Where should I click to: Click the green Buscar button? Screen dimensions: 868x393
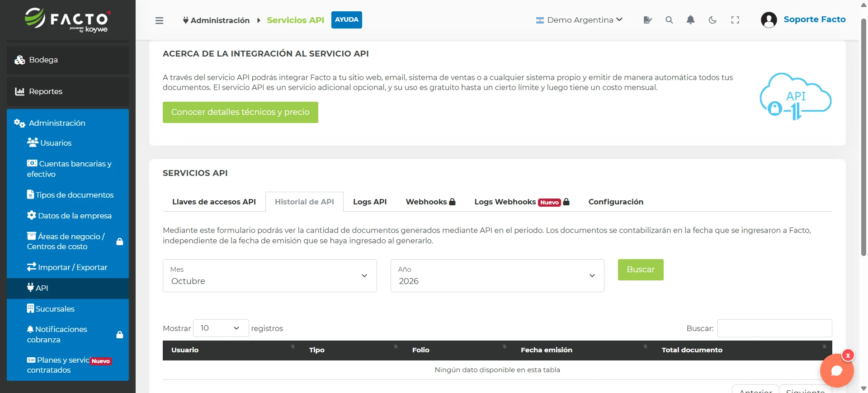[641, 270]
